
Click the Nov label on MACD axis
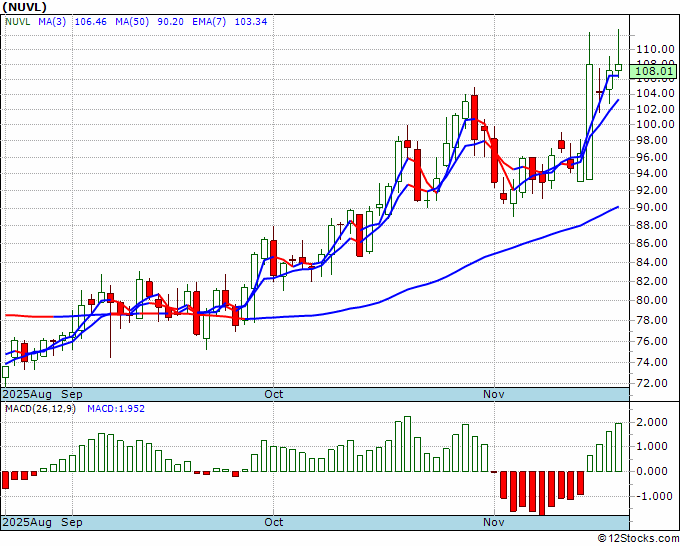tap(494, 522)
